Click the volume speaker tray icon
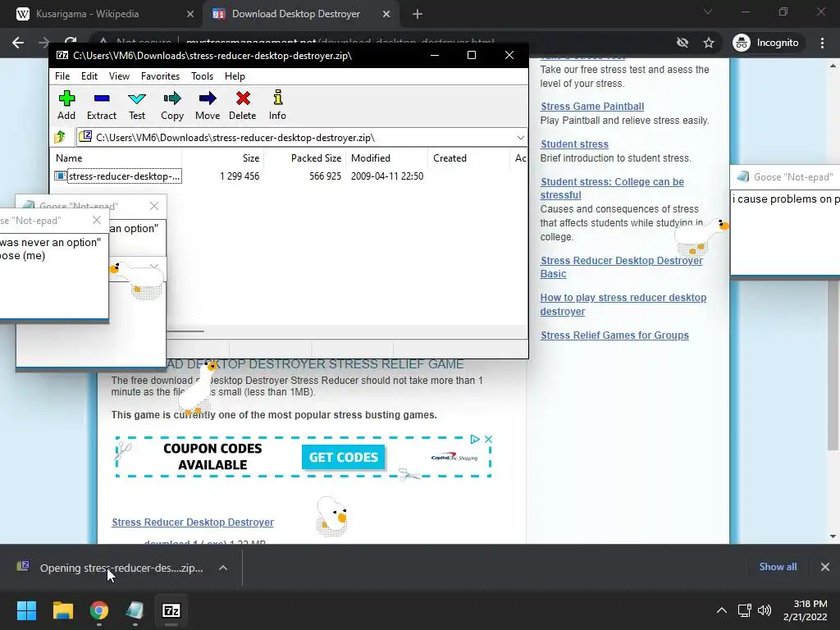Viewport: 840px width, 630px height. pos(765,610)
